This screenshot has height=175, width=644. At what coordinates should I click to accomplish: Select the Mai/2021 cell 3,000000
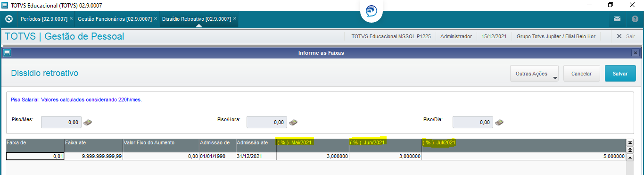pyautogui.click(x=313, y=156)
